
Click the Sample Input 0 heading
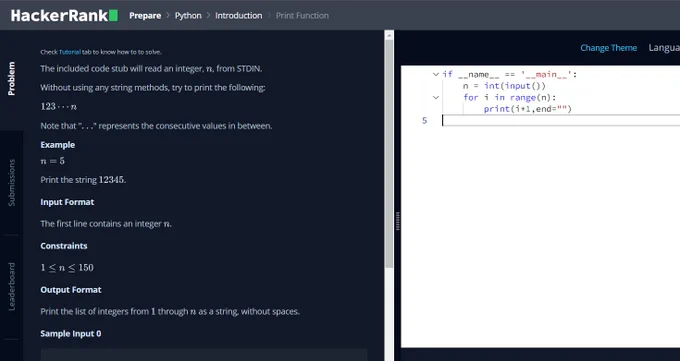click(x=71, y=334)
